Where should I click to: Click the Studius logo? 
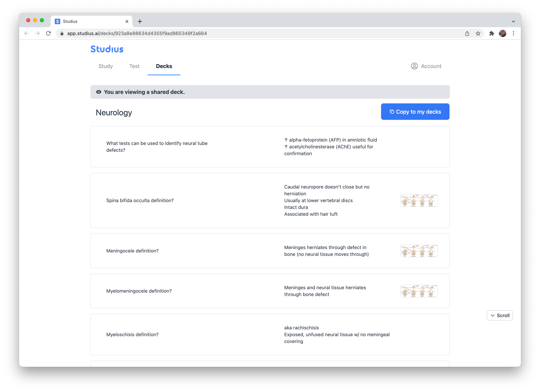(107, 49)
